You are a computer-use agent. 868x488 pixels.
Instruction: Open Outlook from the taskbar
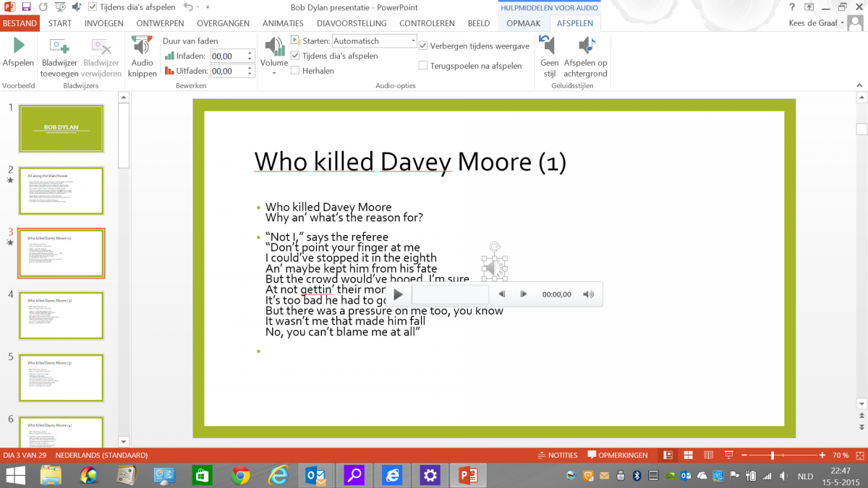(316, 475)
